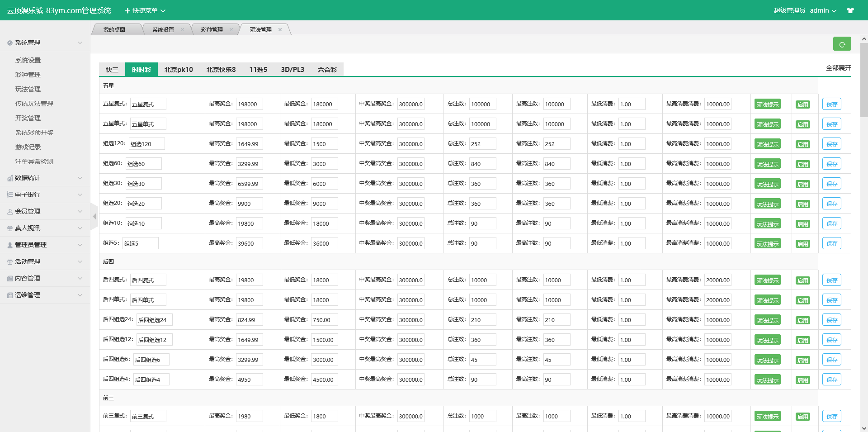Expand the 电子银行 menu chevron
This screenshot has width=868, height=432.
point(80,195)
